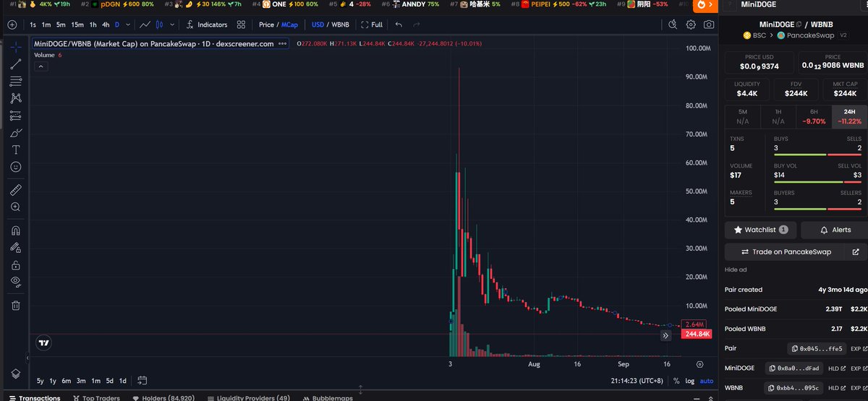Take a chart snapshot with camera
Image resolution: width=868 pixels, height=401 pixels.
click(709, 25)
